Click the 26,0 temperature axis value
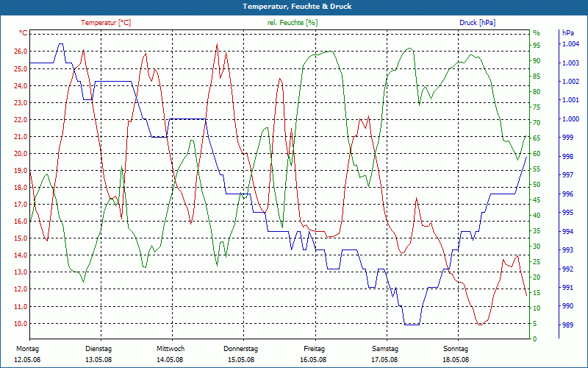Image resolution: width=588 pixels, height=368 pixels. pos(21,52)
